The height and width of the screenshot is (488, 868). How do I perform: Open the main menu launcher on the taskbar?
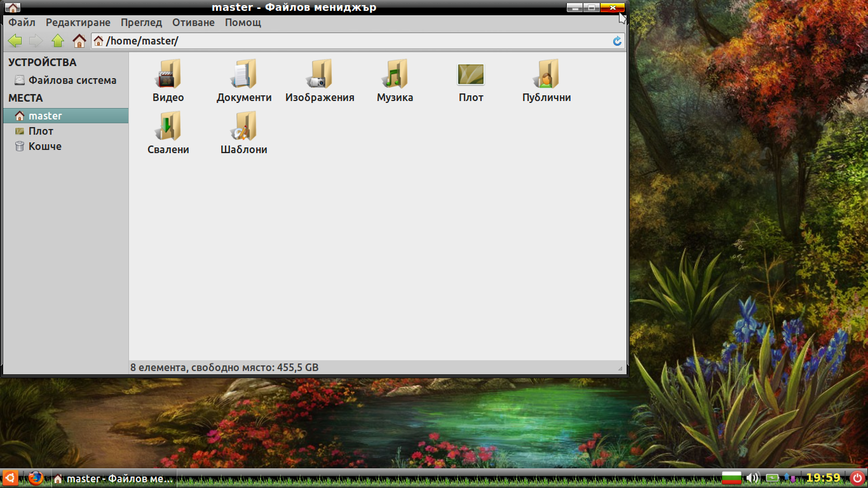[x=10, y=478]
